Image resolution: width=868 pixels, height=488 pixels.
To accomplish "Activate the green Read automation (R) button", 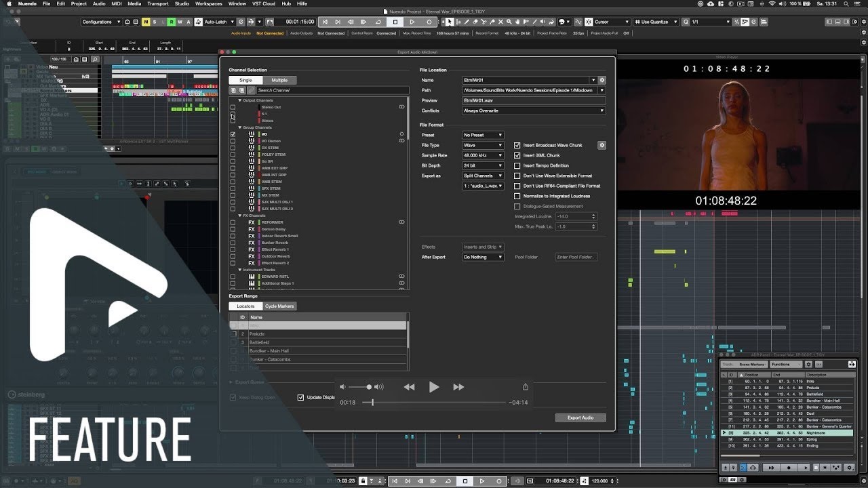I will pyautogui.click(x=172, y=22).
